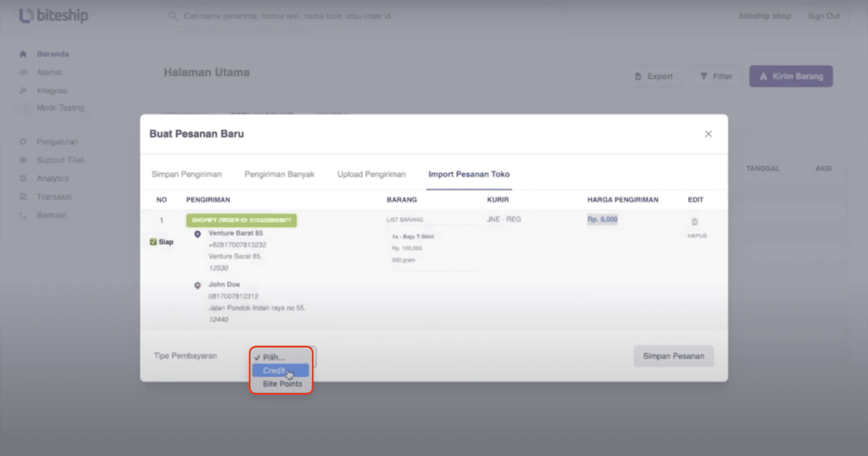Click the Rp. 9,000 shipping price
Image resolution: width=868 pixels, height=456 pixels.
(x=602, y=219)
